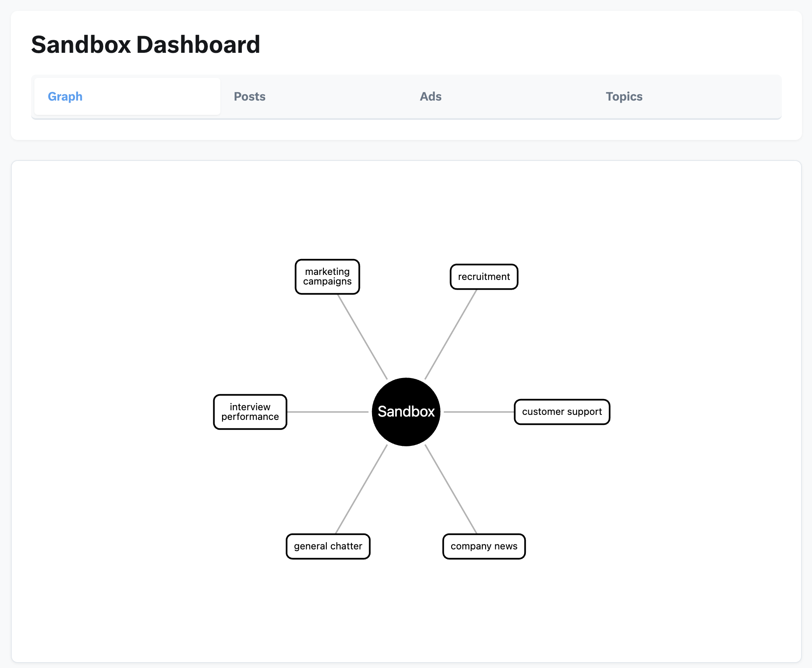Select the recruitment topic node

click(x=484, y=277)
